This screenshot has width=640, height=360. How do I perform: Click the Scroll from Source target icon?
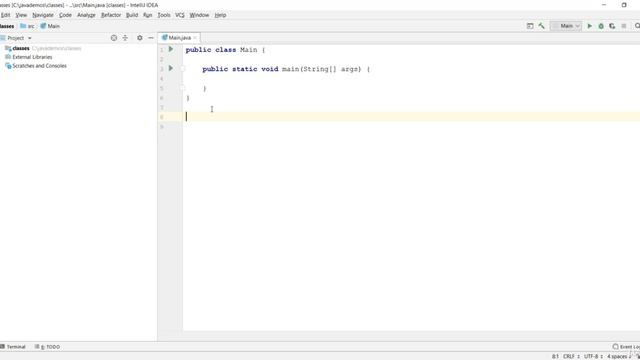pos(114,38)
